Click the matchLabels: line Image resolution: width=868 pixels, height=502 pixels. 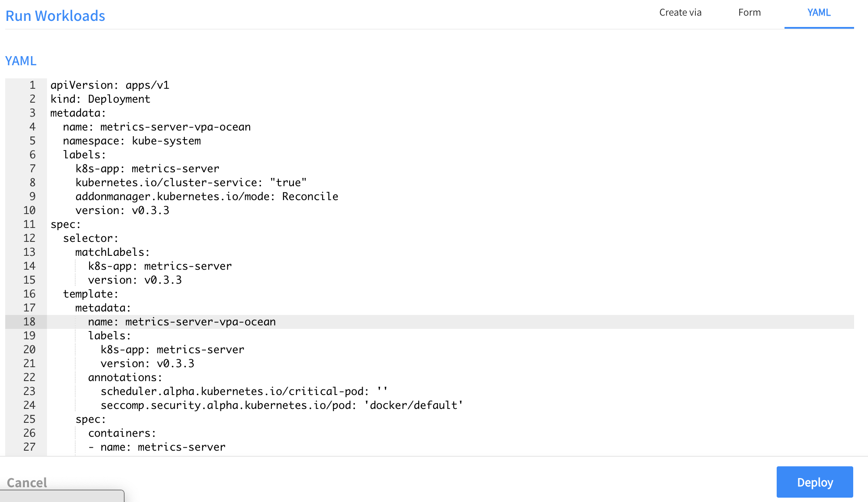click(112, 252)
